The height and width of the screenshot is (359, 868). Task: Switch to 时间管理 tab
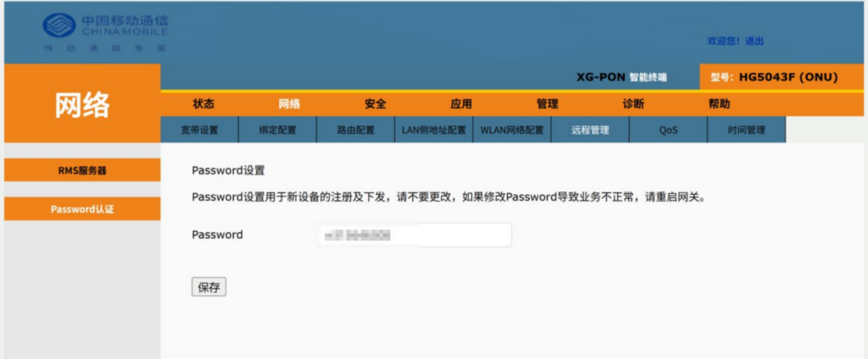pyautogui.click(x=746, y=130)
